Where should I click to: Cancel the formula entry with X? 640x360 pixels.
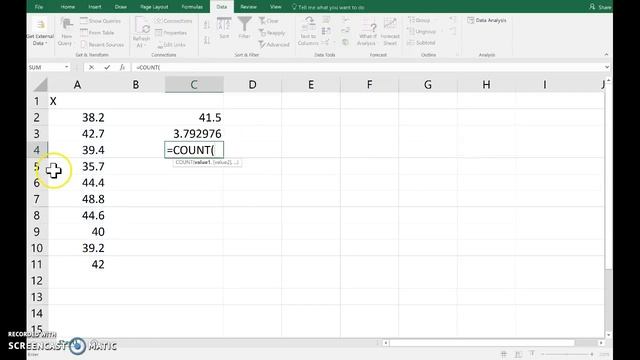coord(91,67)
